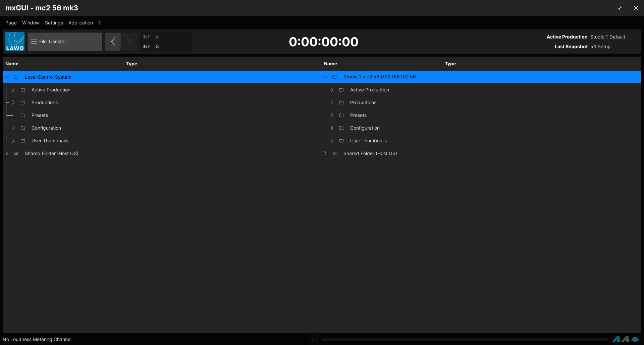Expand left Active Production folder

coord(13,90)
